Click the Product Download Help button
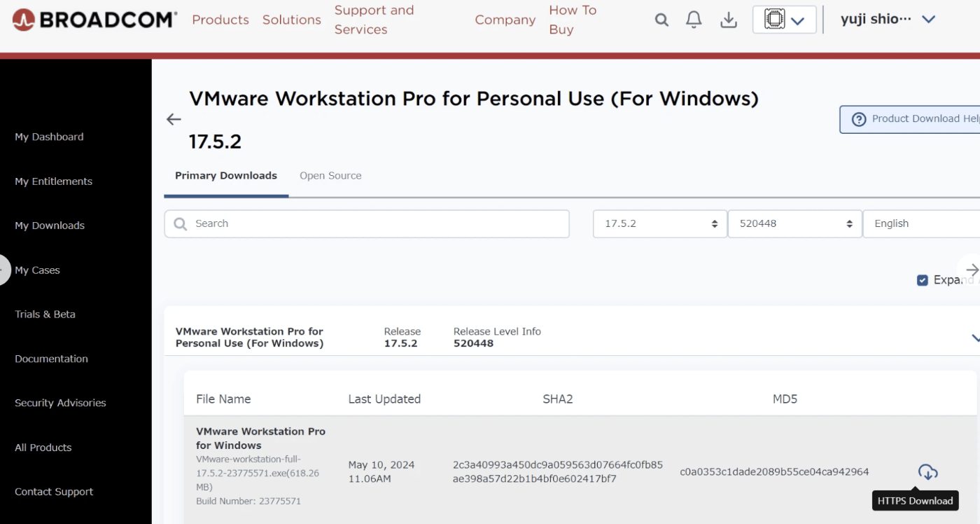The image size is (980, 524). [x=910, y=119]
